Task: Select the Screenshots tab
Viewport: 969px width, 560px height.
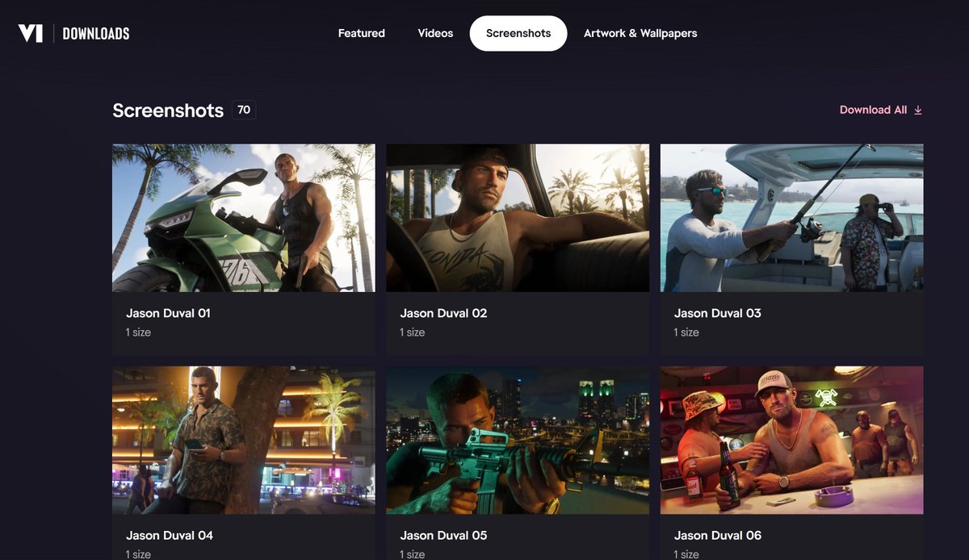Action: (x=518, y=33)
